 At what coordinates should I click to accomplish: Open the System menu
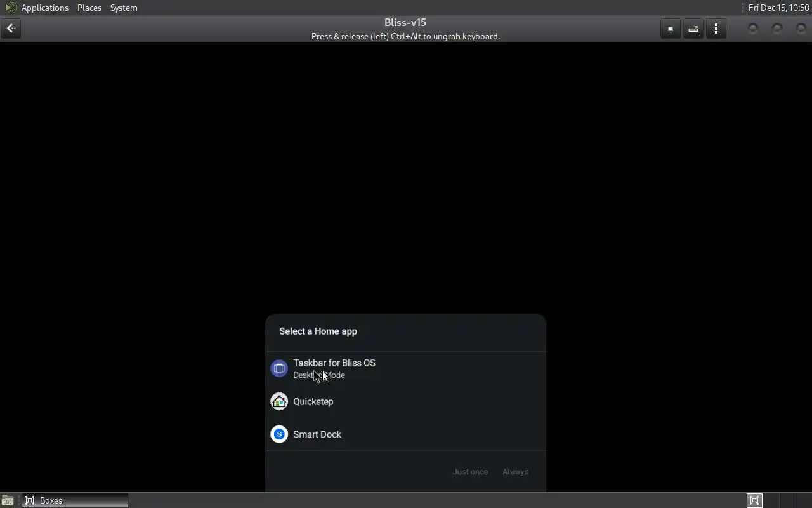pyautogui.click(x=124, y=8)
